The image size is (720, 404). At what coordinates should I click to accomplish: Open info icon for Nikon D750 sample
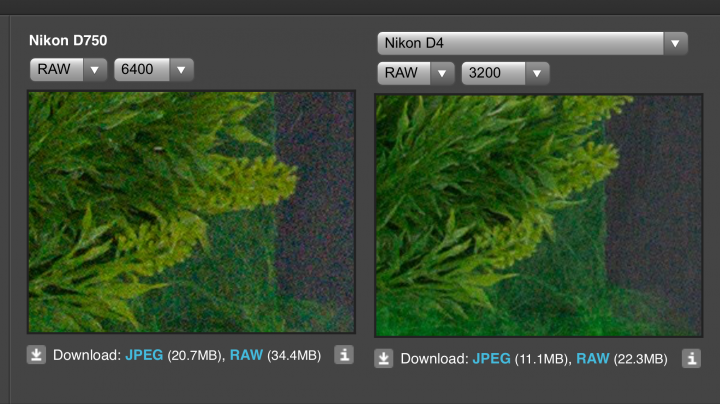(344, 355)
